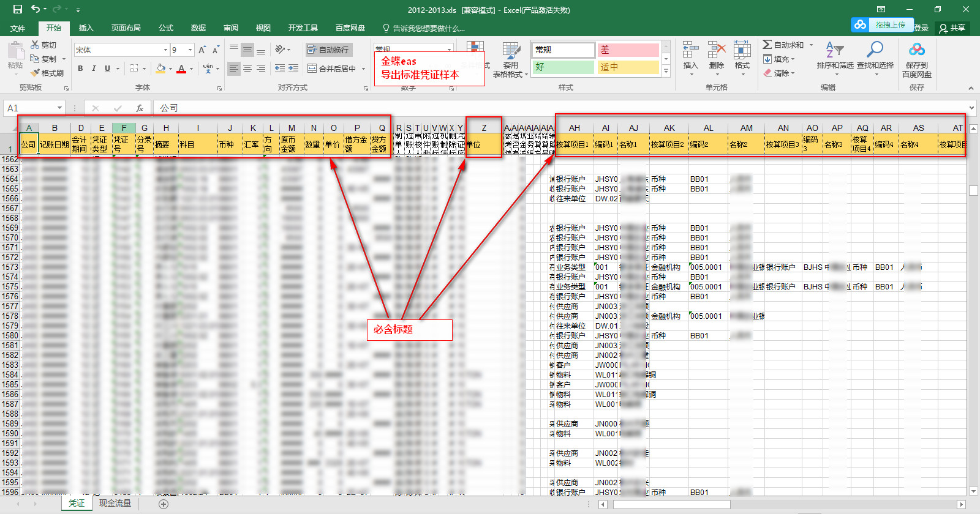Image resolution: width=980 pixels, height=514 pixels.
Task: Click AutoSum (自动求和) button
Action: (x=783, y=45)
